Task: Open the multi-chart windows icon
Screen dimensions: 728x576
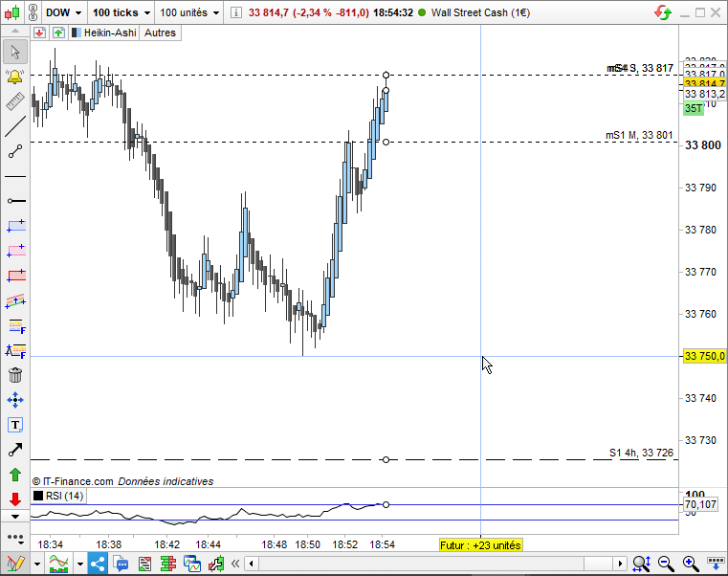Action: [x=191, y=564]
